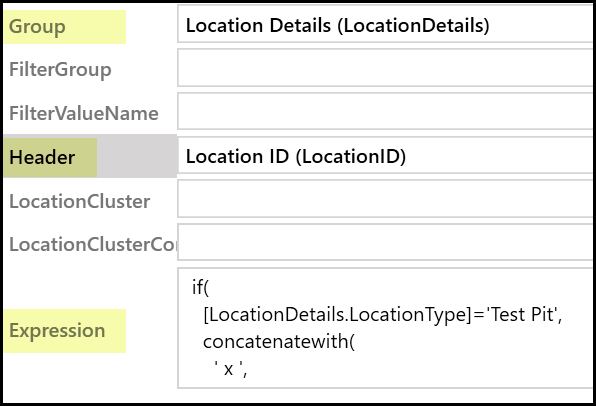Click inside the Expression text box
Image resolution: width=596 pixels, height=406 pixels.
385,328
